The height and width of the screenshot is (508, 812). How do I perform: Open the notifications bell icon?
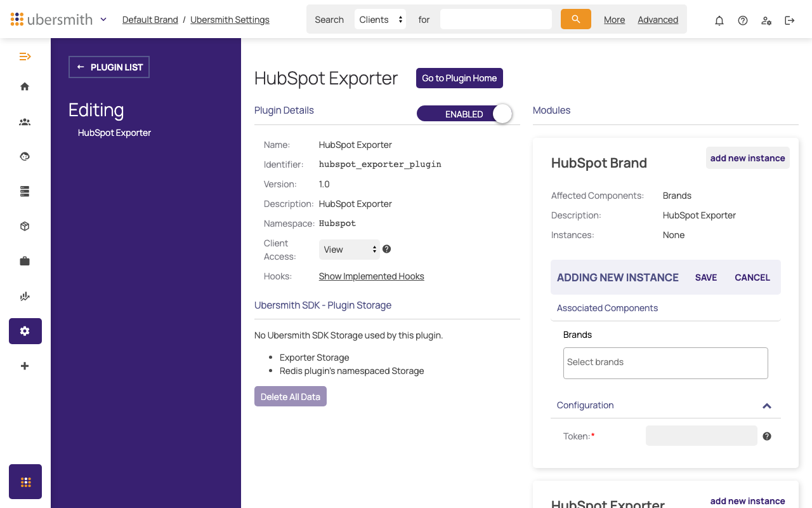click(719, 20)
